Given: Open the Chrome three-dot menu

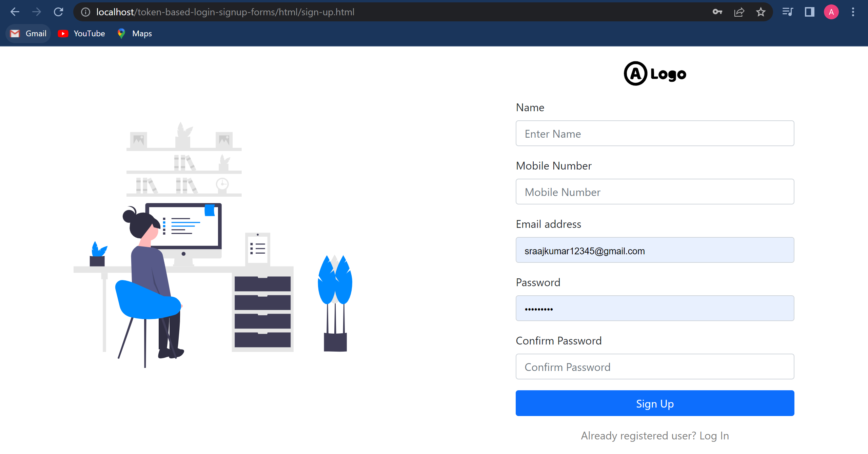Looking at the screenshot, I should pyautogui.click(x=853, y=12).
